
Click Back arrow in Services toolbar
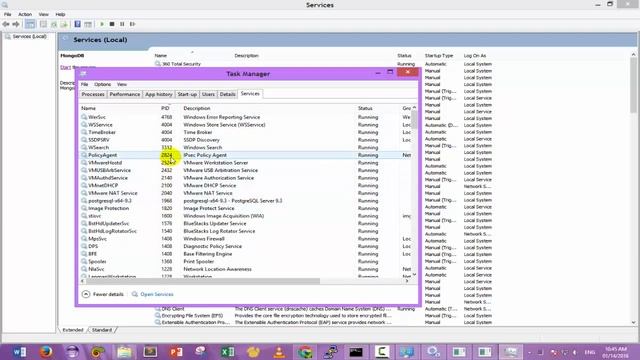(6, 24)
